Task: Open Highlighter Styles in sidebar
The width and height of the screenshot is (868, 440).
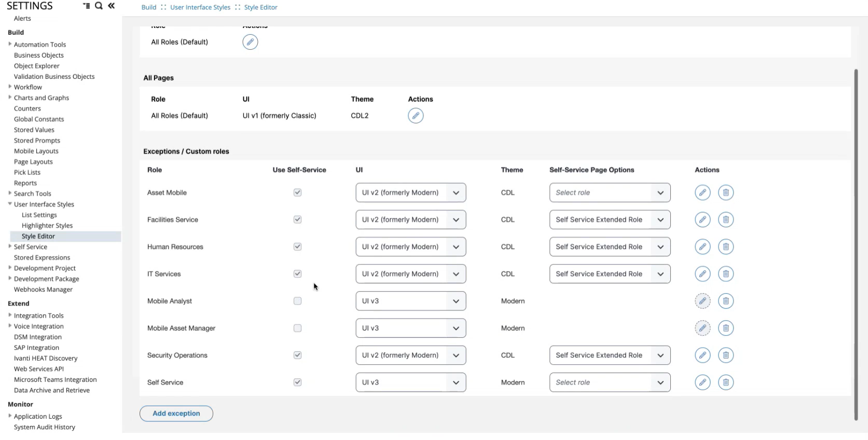Action: coord(47,226)
